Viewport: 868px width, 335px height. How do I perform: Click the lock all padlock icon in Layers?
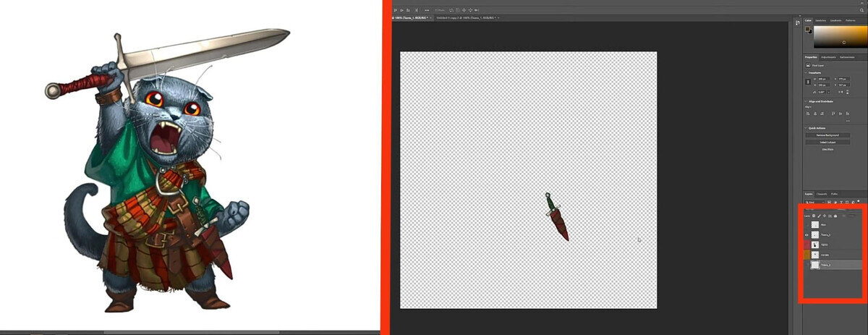click(x=835, y=216)
